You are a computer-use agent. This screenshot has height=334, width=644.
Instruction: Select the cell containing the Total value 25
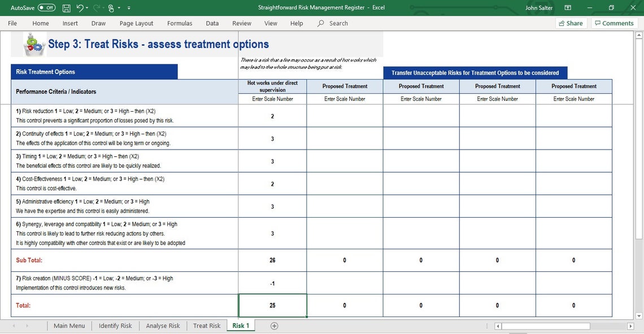pos(272,305)
